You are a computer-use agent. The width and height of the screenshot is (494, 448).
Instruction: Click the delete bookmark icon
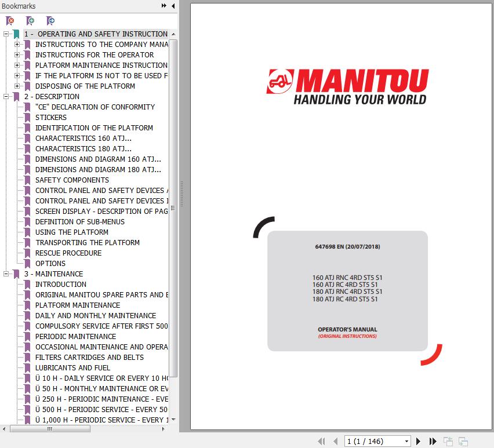10,21
